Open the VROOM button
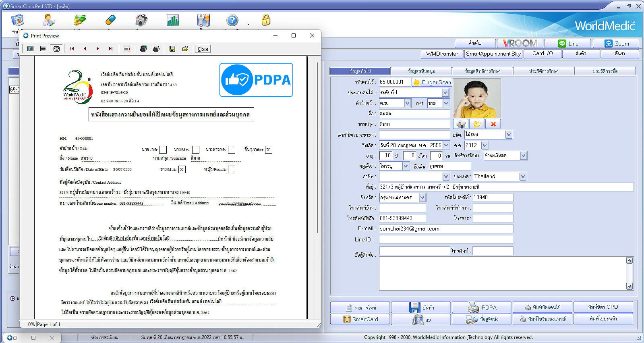The width and height of the screenshot is (644, 343). pyautogui.click(x=520, y=43)
